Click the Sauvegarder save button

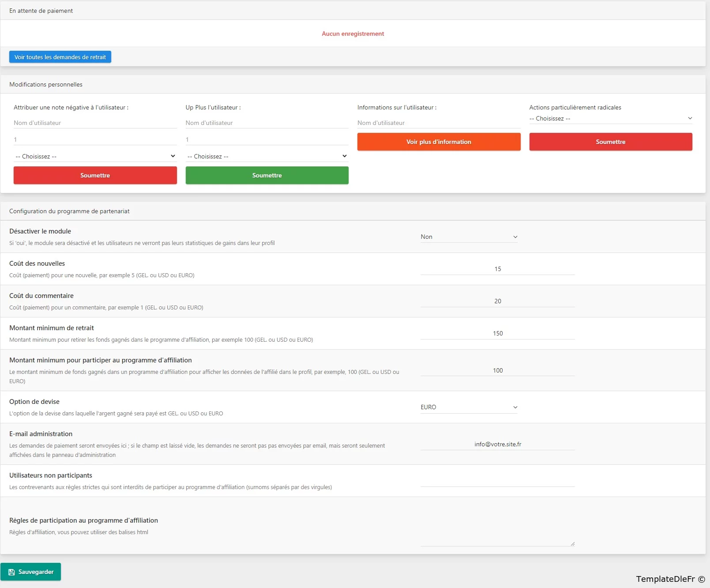coord(31,572)
